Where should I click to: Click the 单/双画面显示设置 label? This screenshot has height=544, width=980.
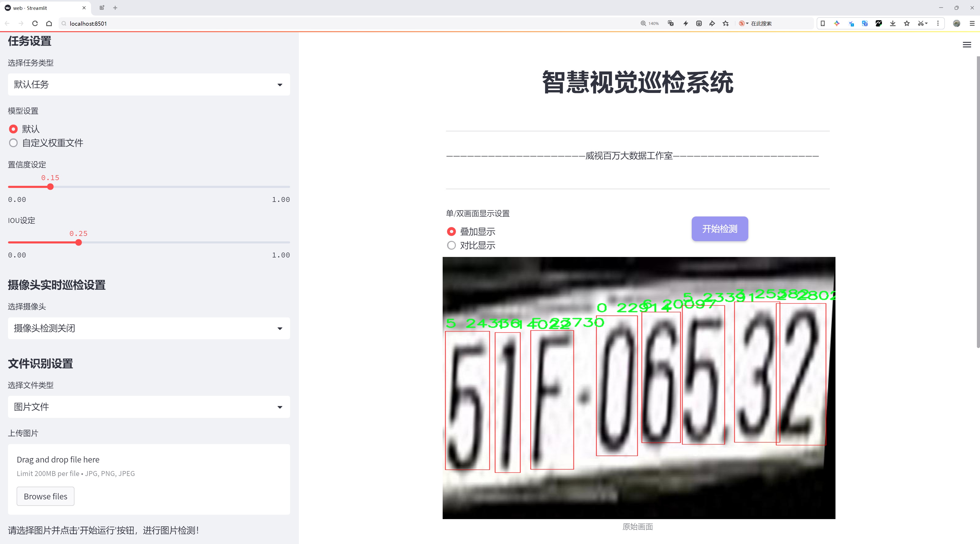click(x=478, y=213)
